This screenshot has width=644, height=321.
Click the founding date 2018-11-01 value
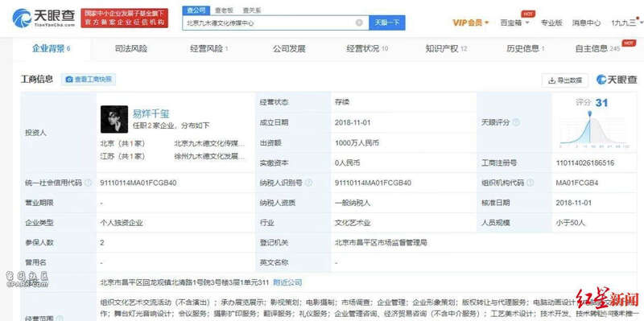pyautogui.click(x=353, y=122)
